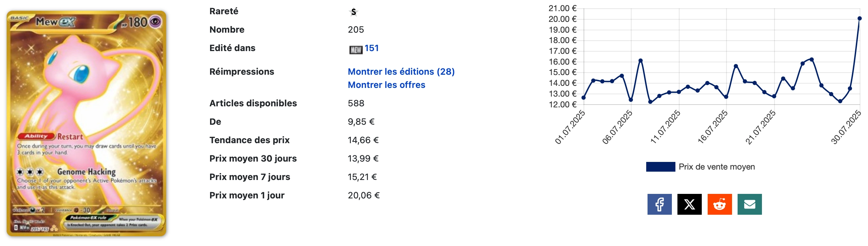The height and width of the screenshot is (246, 868).
Task: Click the Mew ex card image
Action: pyautogui.click(x=86, y=123)
